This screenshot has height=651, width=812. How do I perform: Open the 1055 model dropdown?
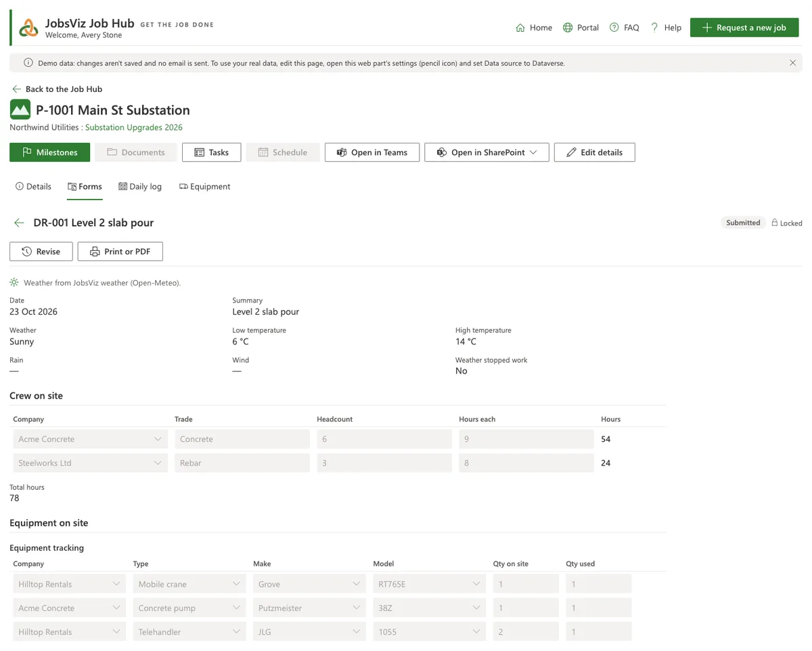(430, 632)
